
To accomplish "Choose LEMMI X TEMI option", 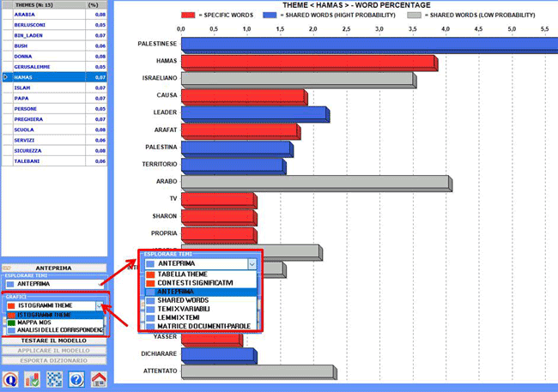I will coord(201,317).
